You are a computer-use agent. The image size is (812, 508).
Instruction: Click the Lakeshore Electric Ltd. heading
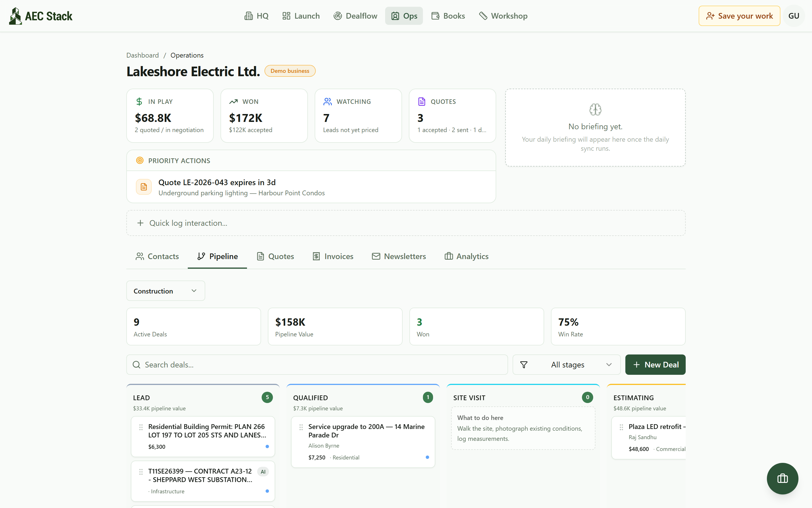(x=193, y=71)
